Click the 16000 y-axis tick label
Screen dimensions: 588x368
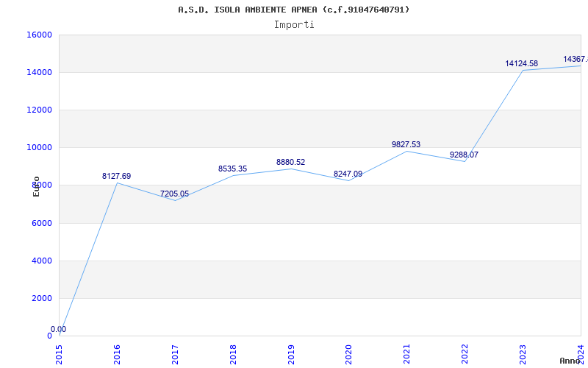click(39, 35)
